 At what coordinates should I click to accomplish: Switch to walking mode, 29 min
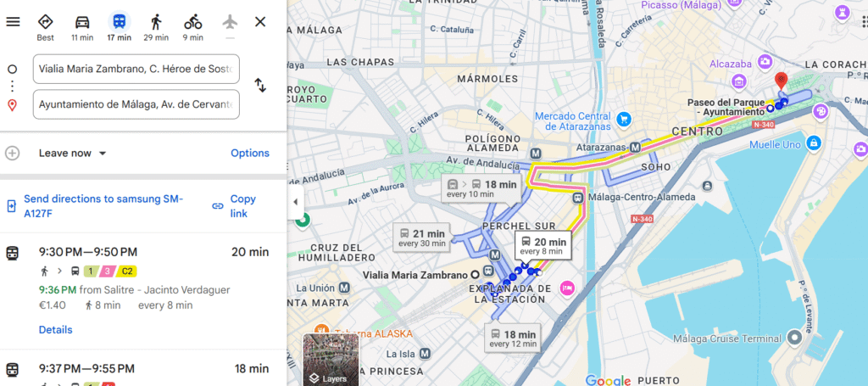pos(156,27)
